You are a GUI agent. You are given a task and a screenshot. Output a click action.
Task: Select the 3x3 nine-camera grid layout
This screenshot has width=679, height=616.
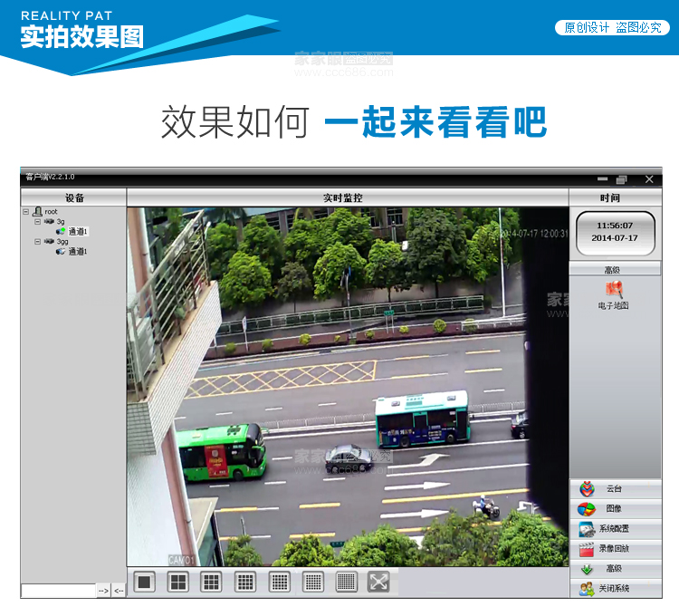point(211,582)
